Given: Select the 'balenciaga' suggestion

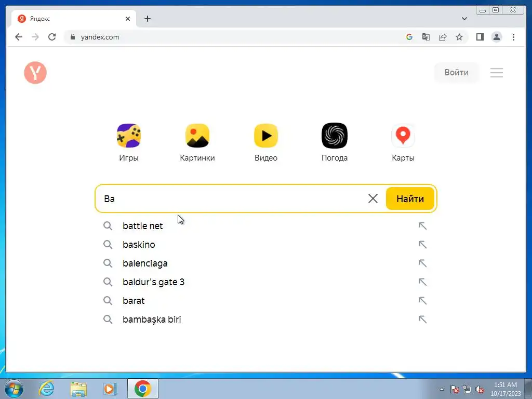Looking at the screenshot, I should 265,263.
